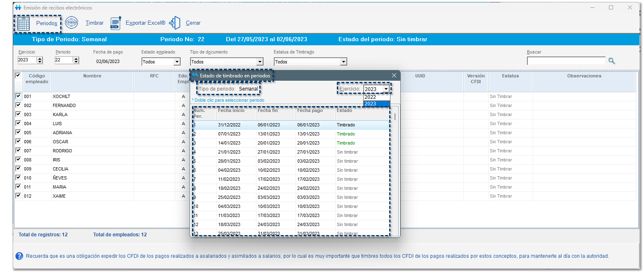Open the Estado empleado dropdown
The height and width of the screenshot is (273, 644).
(177, 62)
